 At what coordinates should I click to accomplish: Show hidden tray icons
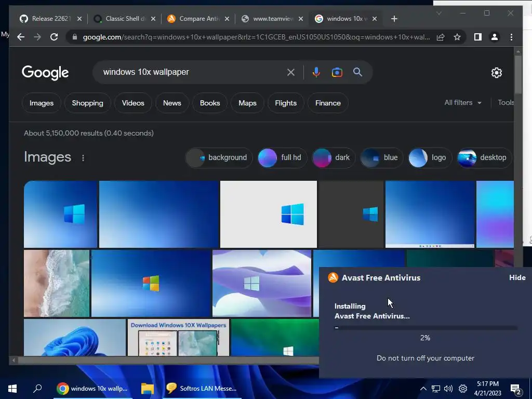pos(423,389)
